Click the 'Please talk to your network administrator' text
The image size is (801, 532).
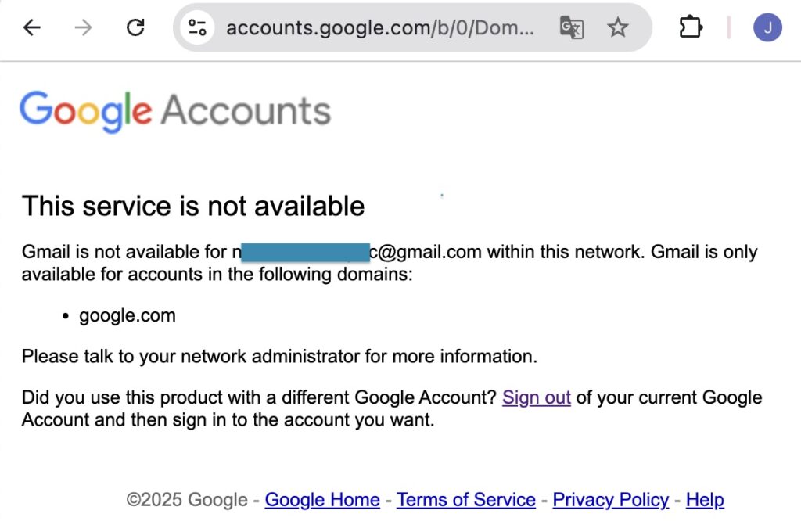[x=279, y=357]
